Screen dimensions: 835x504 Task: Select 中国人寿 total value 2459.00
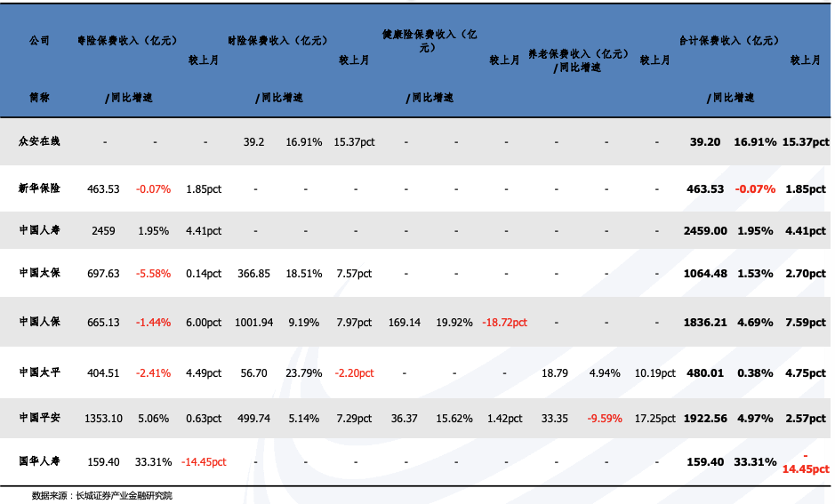pos(705,231)
